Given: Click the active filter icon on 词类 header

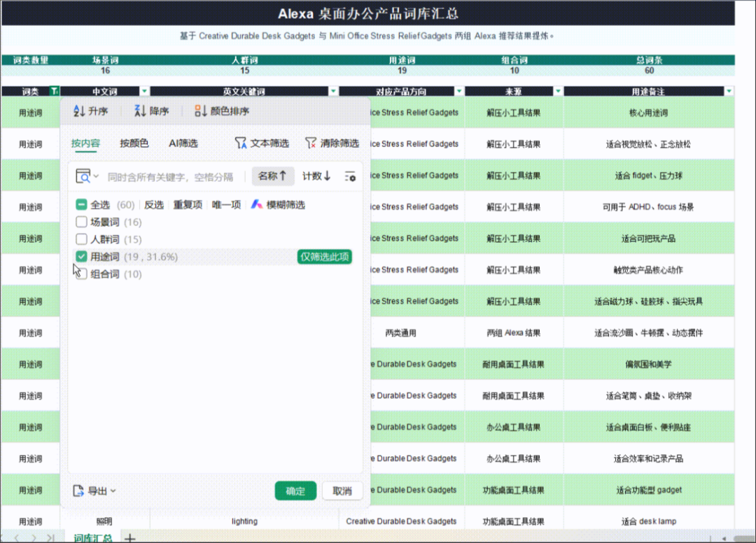Looking at the screenshot, I should (x=55, y=91).
